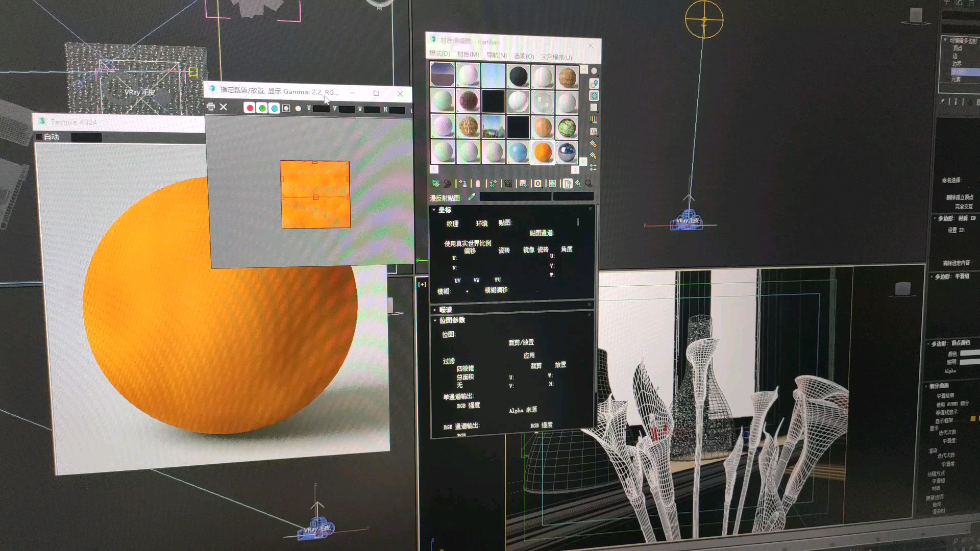Click the Put to Library save icon
Image resolution: width=980 pixels, height=551 pixels.
[523, 184]
